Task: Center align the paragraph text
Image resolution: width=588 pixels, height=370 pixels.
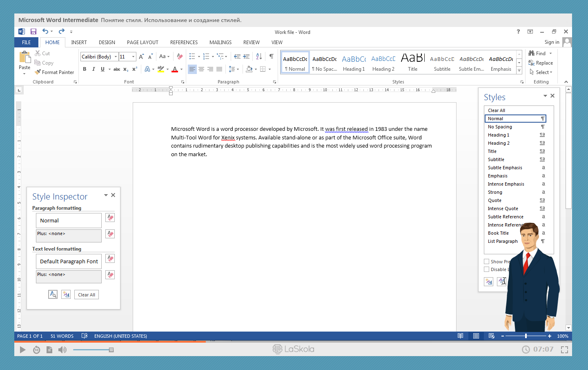Action: click(201, 69)
